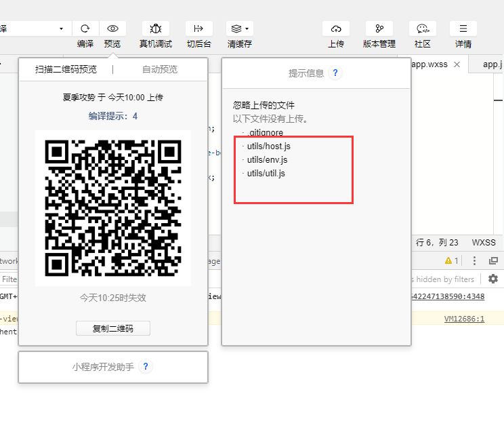Click the warning count triangle icon
The height and width of the screenshot is (434, 504).
click(448, 260)
